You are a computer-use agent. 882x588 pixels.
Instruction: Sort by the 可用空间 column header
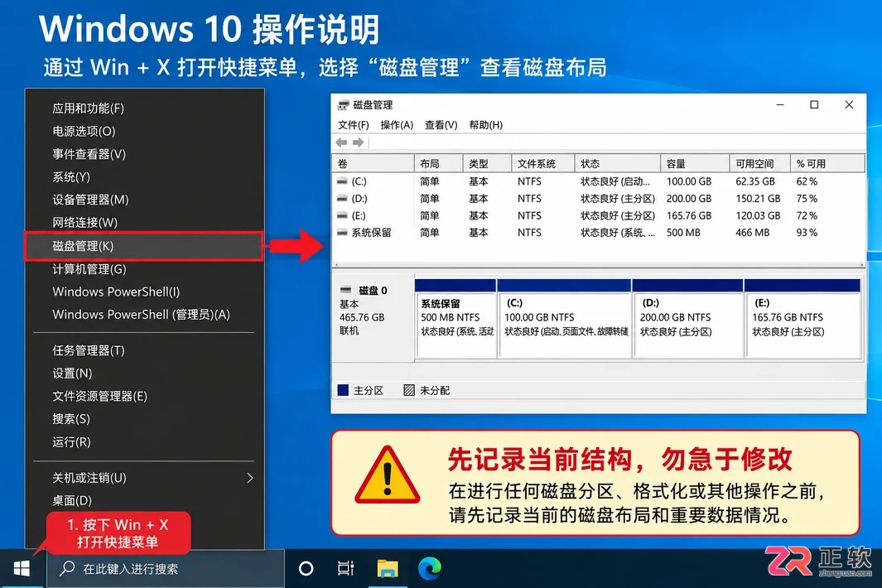coord(760,163)
